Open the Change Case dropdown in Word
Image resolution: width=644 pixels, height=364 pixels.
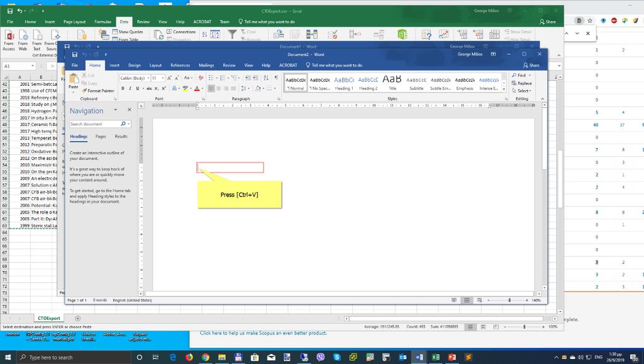point(187,77)
